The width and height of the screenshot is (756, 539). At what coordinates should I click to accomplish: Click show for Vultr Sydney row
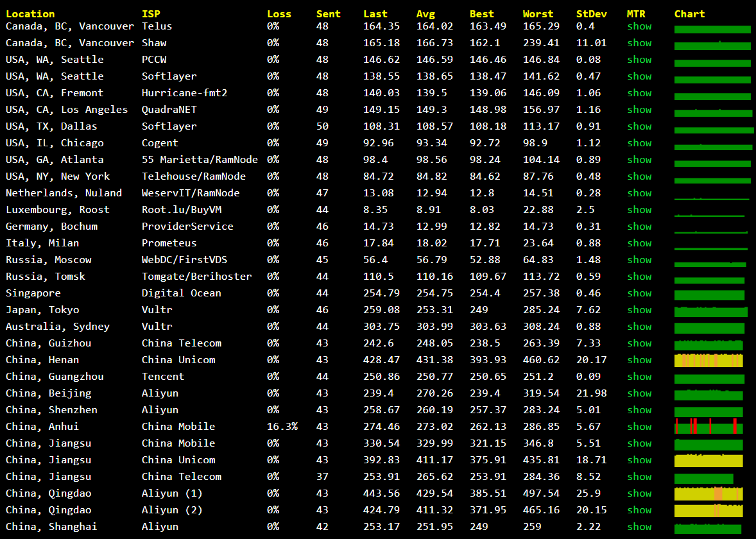click(x=639, y=327)
